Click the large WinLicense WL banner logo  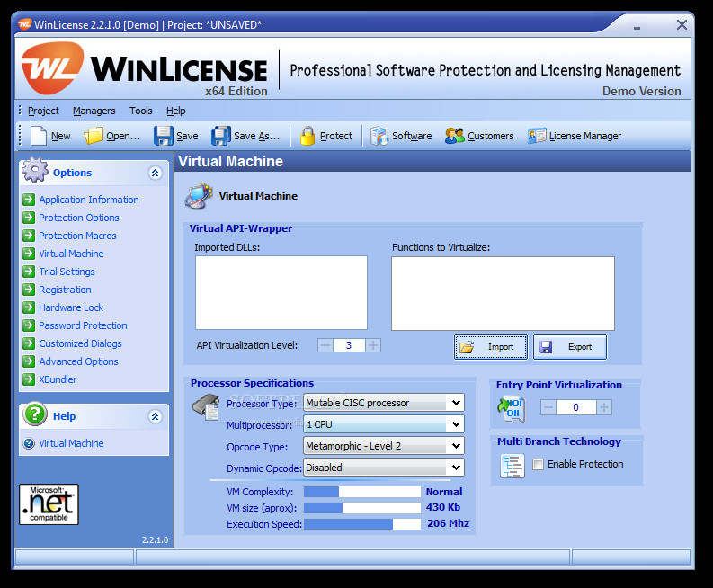[53, 67]
